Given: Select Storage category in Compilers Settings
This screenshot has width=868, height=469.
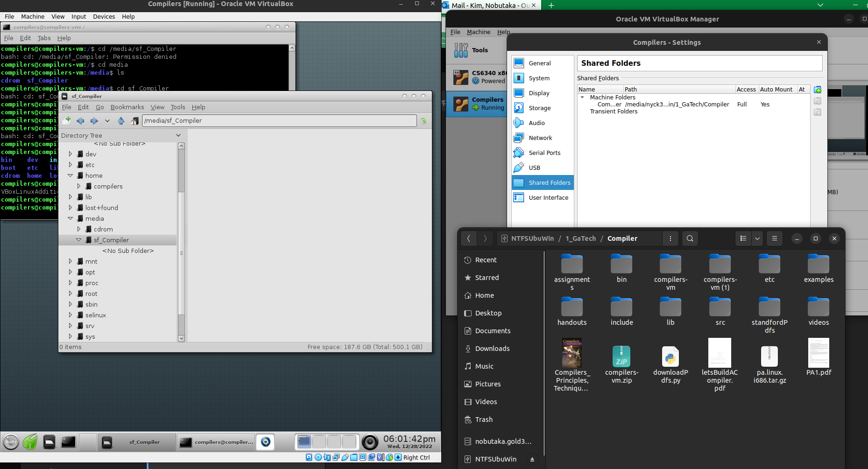Looking at the screenshot, I should click(x=542, y=108).
